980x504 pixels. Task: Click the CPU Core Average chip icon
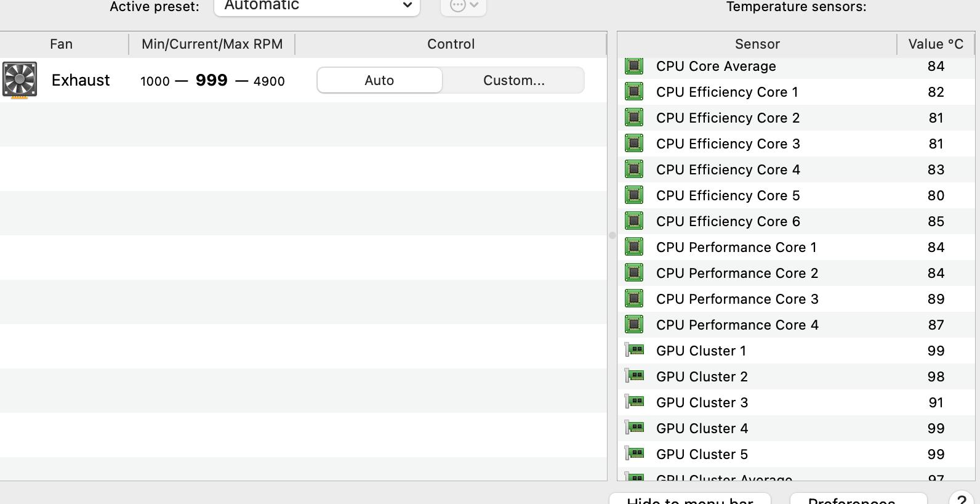pyautogui.click(x=634, y=66)
